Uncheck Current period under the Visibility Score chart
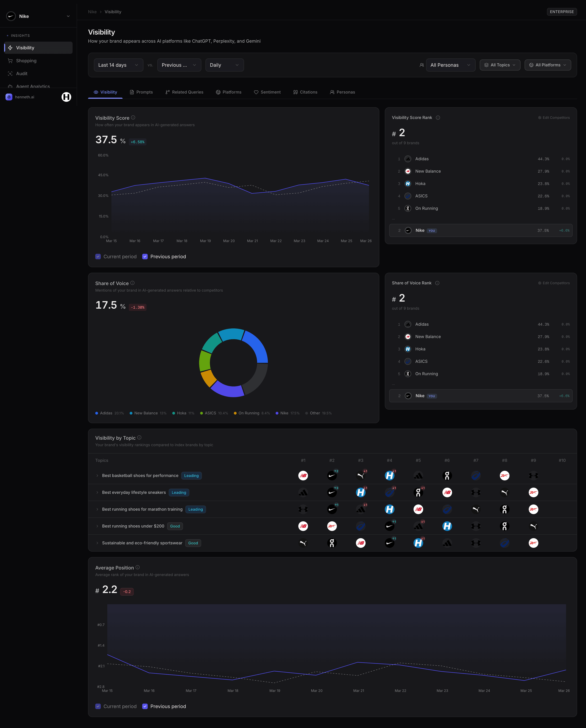Viewport: 586px width, 728px height. [x=98, y=257]
